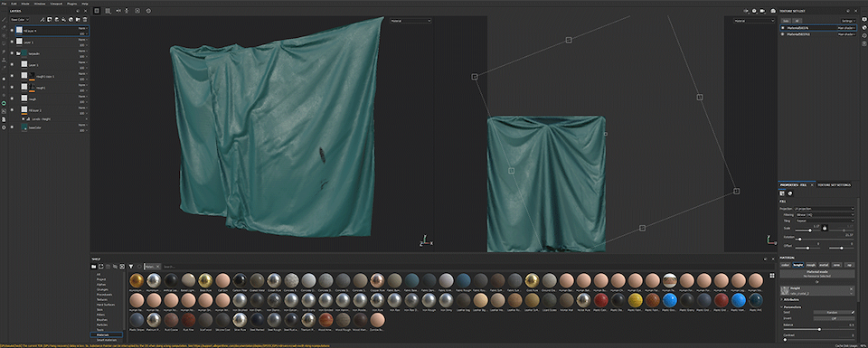This screenshot has height=348, width=868.
Task: Open the Base Color channel dropdown in Layers
Action: (x=20, y=19)
